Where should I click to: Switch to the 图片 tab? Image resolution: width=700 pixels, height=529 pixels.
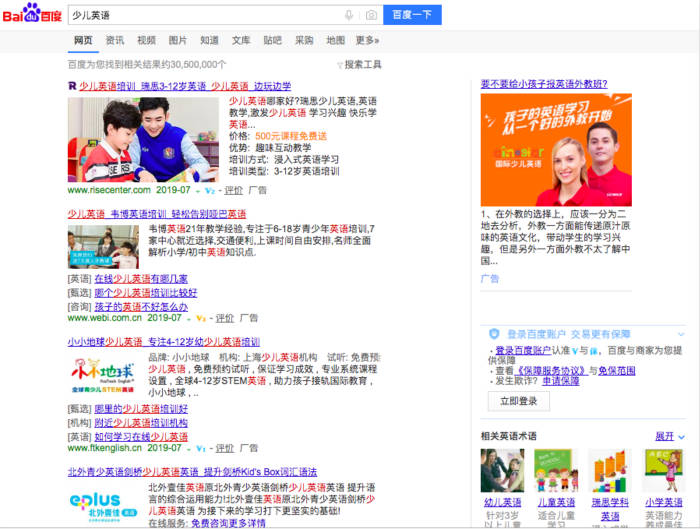point(178,40)
